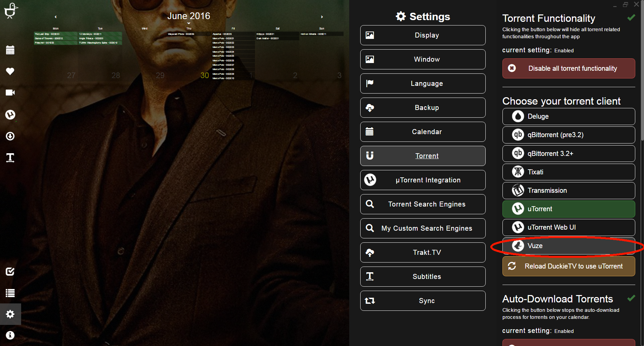
Task: Open the uTorrent client sidebar icon
Action: 10,115
